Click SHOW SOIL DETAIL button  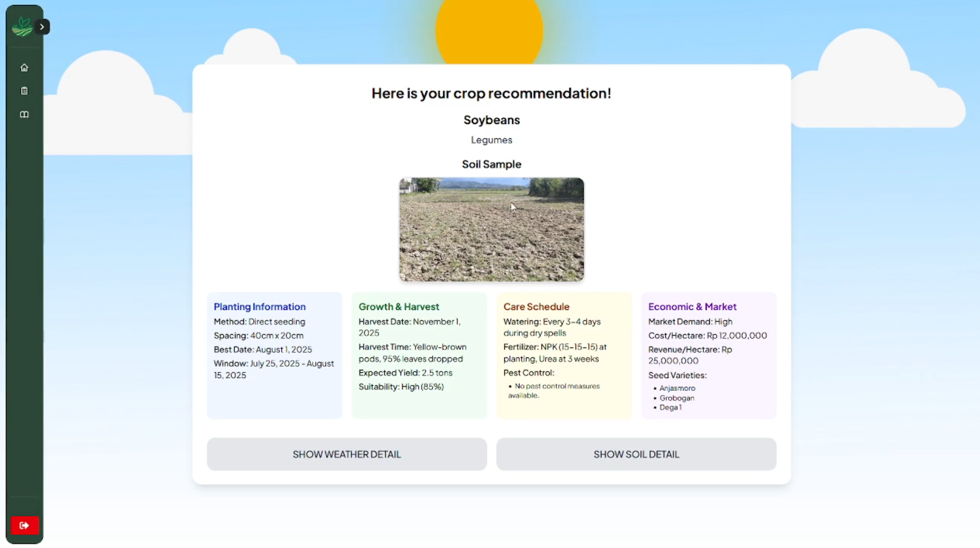pyautogui.click(x=636, y=454)
